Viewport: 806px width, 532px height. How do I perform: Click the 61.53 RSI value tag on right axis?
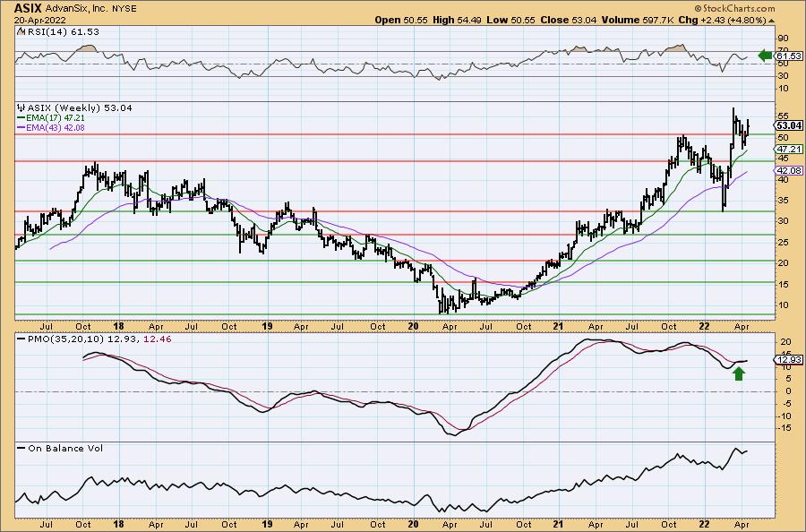(789, 56)
